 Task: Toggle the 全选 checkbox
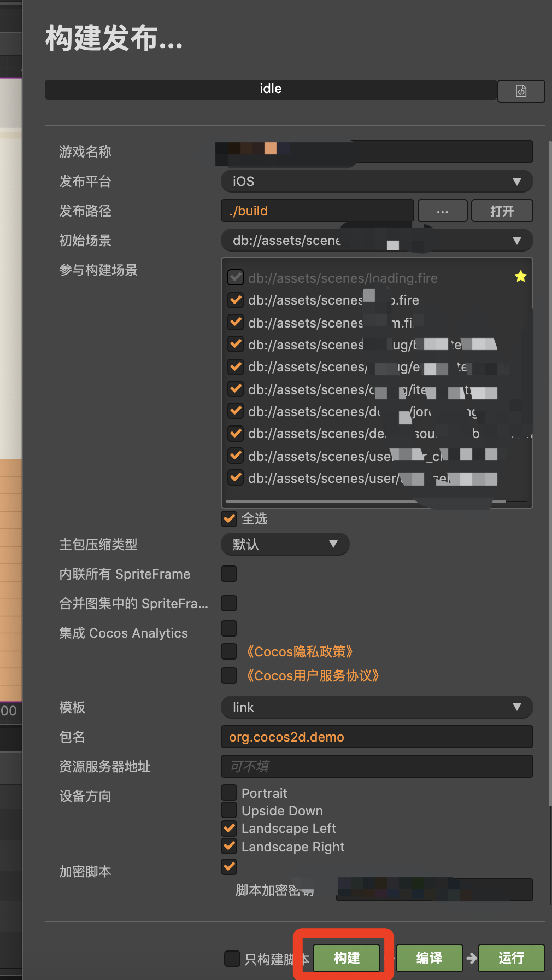(229, 518)
